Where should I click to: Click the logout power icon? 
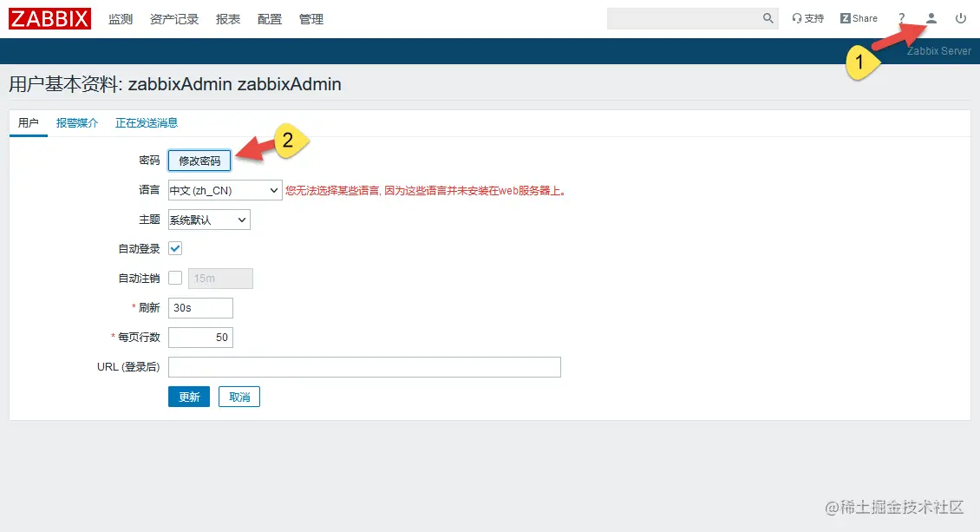960,17
